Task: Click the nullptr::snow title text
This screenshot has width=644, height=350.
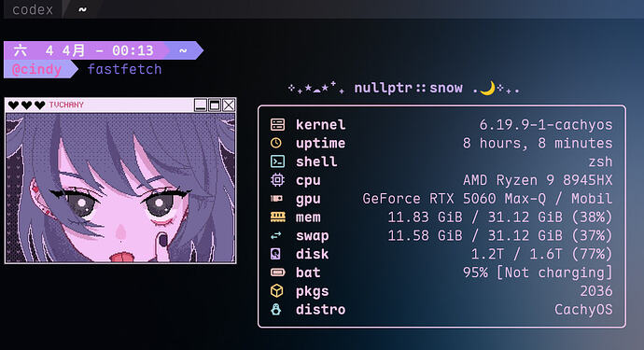Action: (409, 88)
